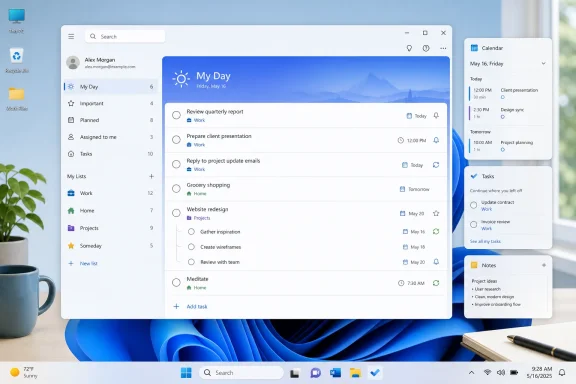The image size is (576, 384).
Task: Click the Review with team subtask text
Action: click(x=220, y=262)
